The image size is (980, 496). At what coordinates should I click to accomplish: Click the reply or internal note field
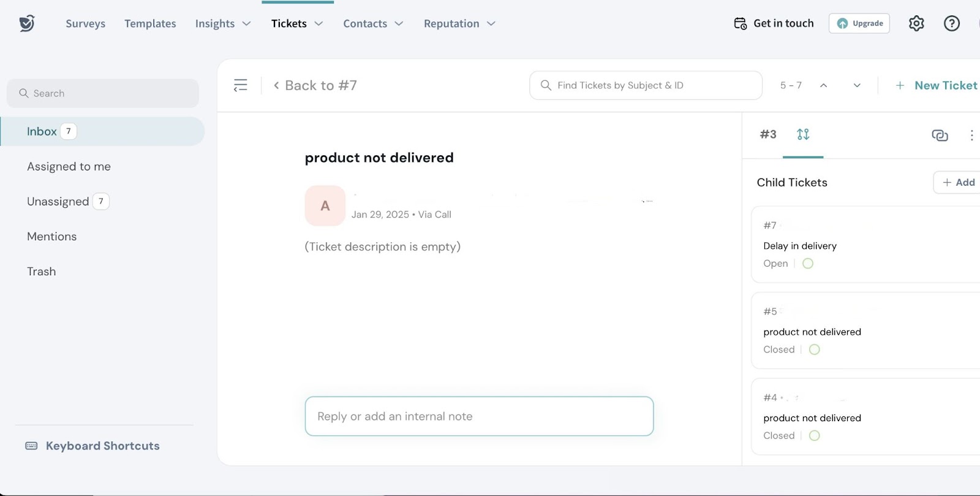pos(479,416)
